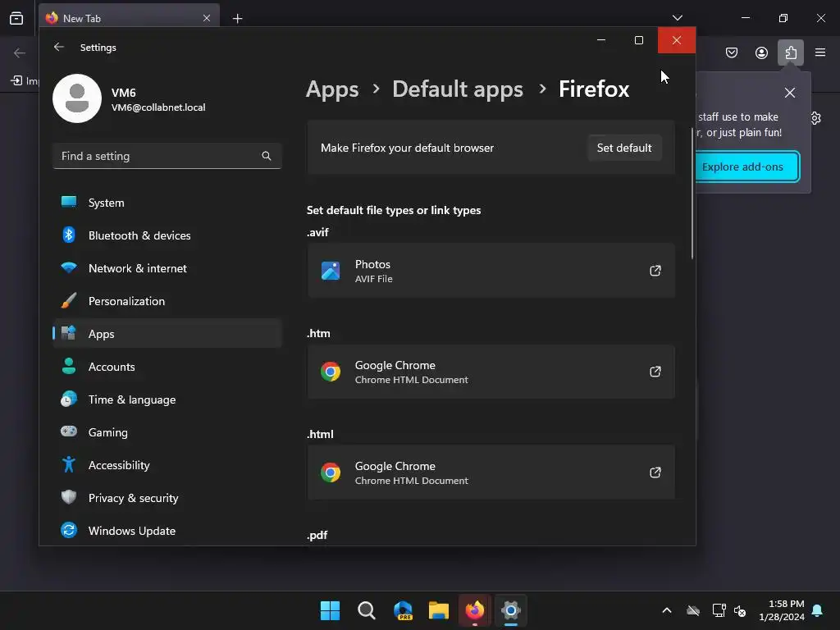The image size is (840, 630).
Task: Click the Find a setting search box
Action: coord(167,156)
